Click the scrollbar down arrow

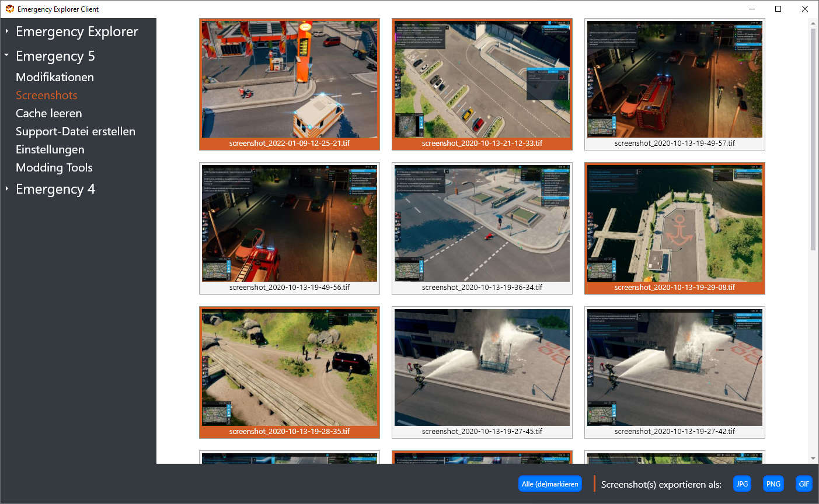point(813,459)
